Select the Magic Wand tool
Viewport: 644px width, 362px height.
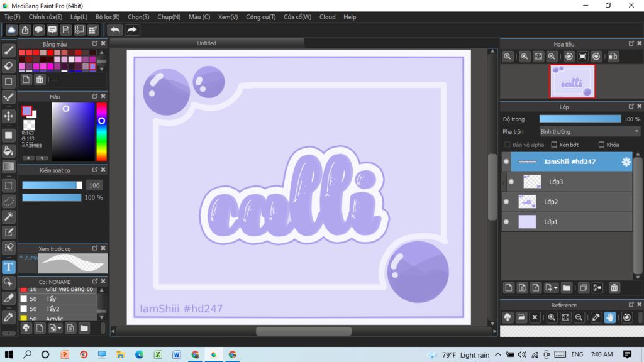point(8,217)
